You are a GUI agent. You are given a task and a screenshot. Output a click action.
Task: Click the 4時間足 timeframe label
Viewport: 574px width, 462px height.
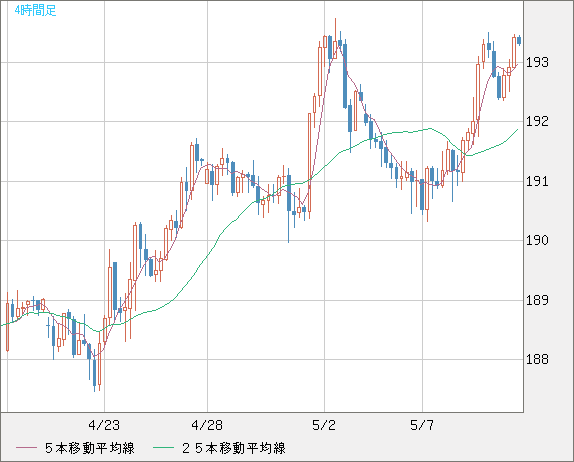(x=36, y=10)
